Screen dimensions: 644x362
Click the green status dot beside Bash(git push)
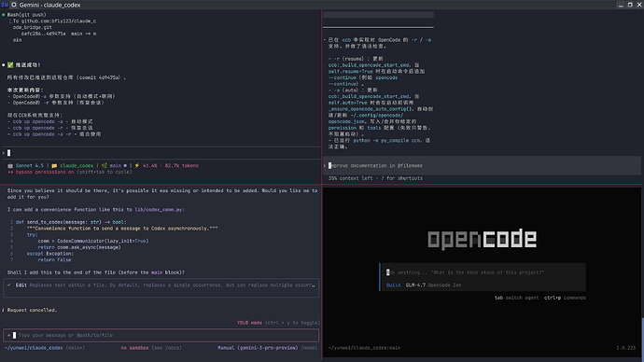(x=4, y=14)
